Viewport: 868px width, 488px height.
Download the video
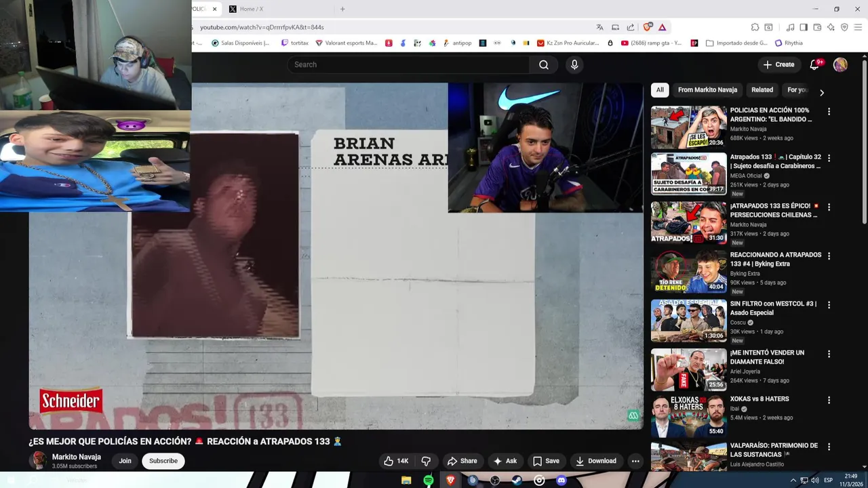(x=596, y=461)
